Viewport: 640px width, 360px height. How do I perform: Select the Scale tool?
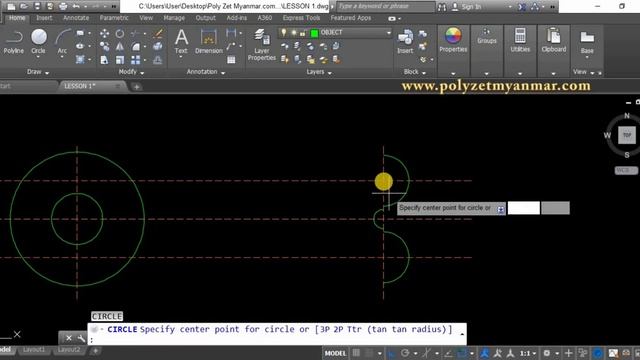(120, 60)
